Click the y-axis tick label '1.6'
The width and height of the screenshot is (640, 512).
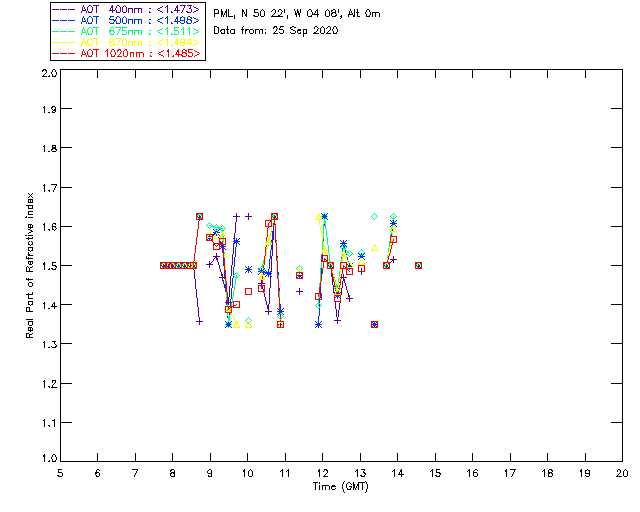49,227
